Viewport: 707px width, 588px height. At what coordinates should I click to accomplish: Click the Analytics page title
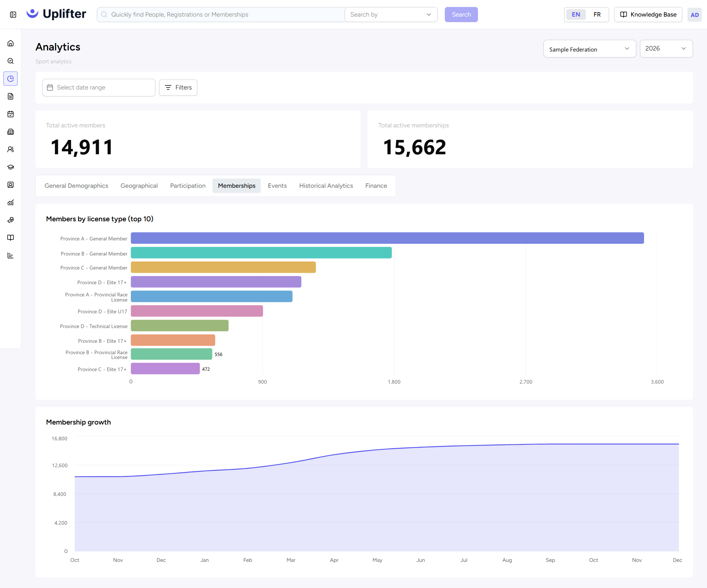pyautogui.click(x=58, y=47)
